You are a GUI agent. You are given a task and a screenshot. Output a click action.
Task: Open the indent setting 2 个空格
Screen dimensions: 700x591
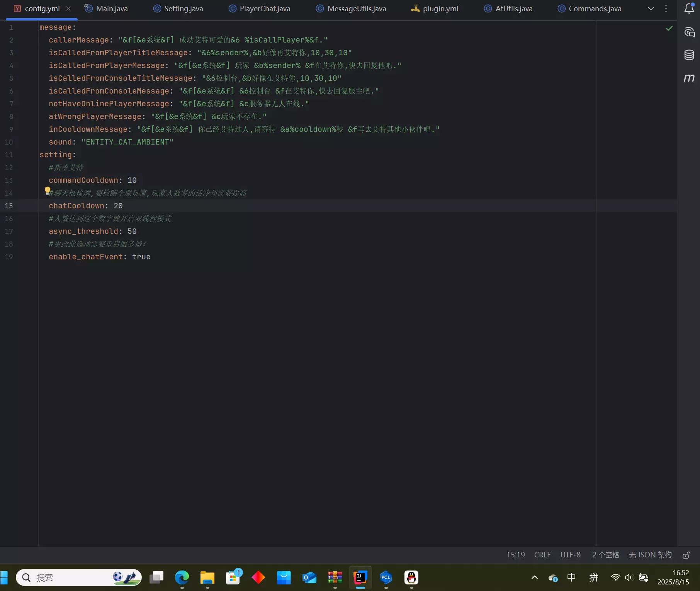click(605, 555)
